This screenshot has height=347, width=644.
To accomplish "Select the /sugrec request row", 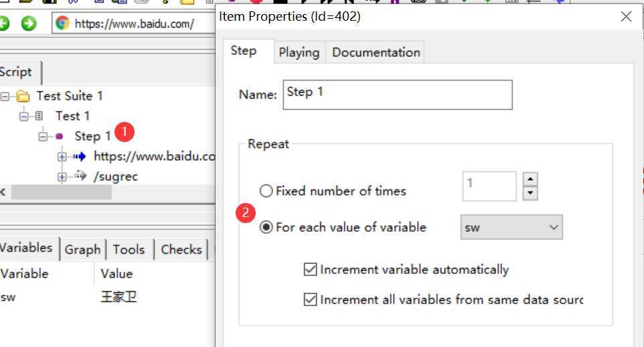I will click(116, 176).
